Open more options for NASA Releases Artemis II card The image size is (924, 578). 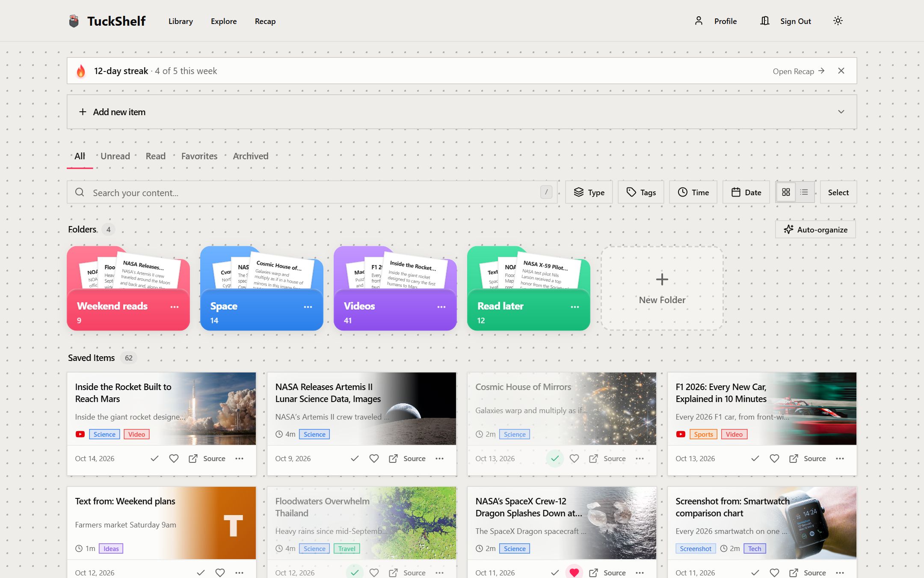pyautogui.click(x=439, y=459)
